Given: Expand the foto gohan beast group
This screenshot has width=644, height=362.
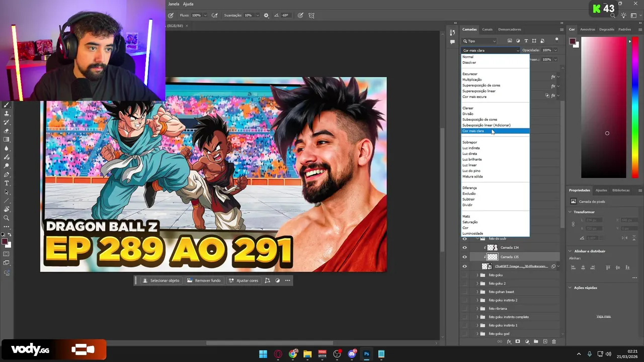Looking at the screenshot, I should (477, 292).
